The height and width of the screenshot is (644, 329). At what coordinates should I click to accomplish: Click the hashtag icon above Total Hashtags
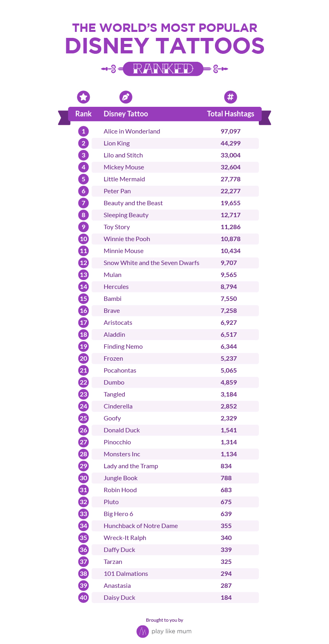(230, 97)
